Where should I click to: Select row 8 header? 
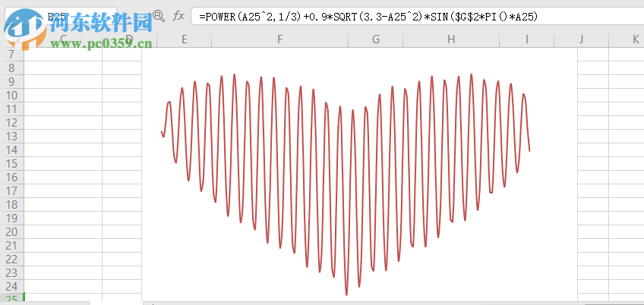click(11, 68)
